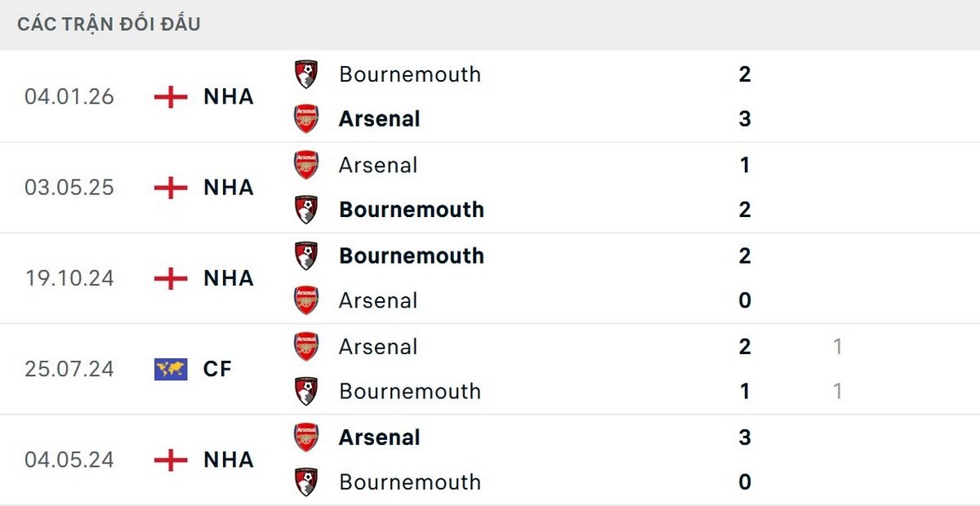The width and height of the screenshot is (980, 506).
Task: Click the Arsenal logo in the 04.05.24 fixture
Action: [306, 436]
